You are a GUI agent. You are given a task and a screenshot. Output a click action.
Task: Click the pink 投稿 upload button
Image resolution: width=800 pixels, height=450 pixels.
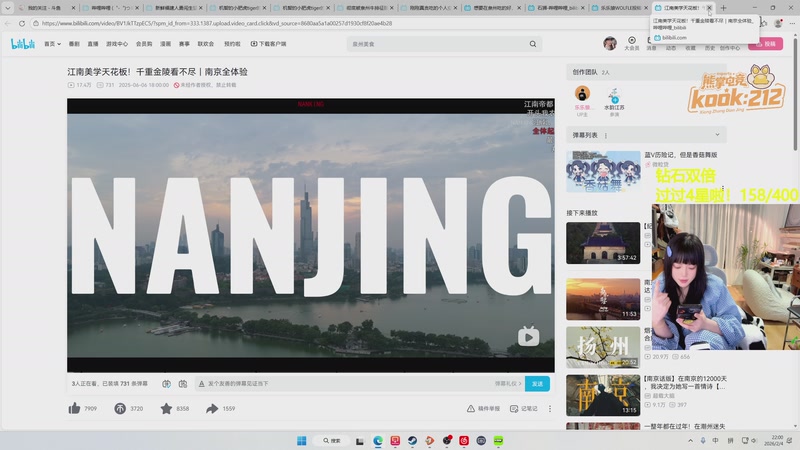(765, 44)
